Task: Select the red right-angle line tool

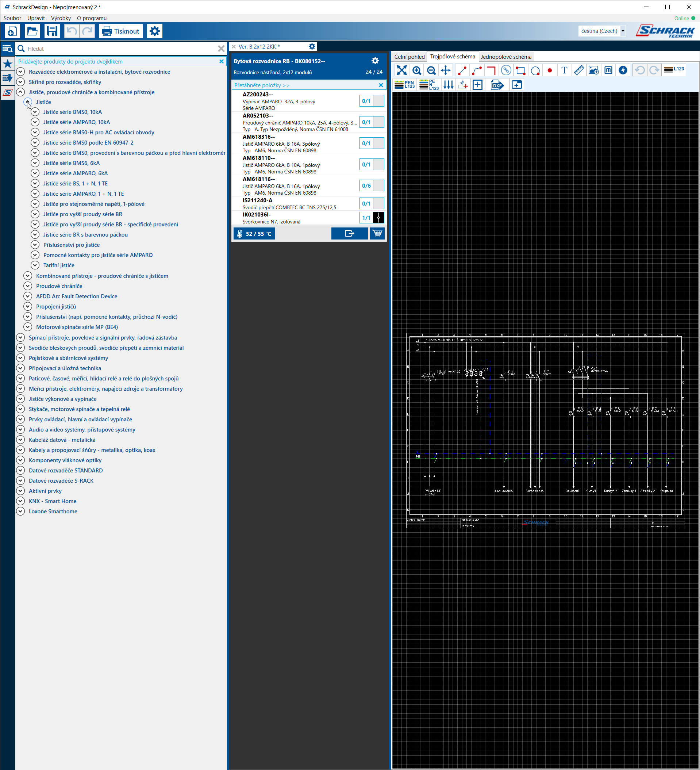Action: tap(491, 70)
